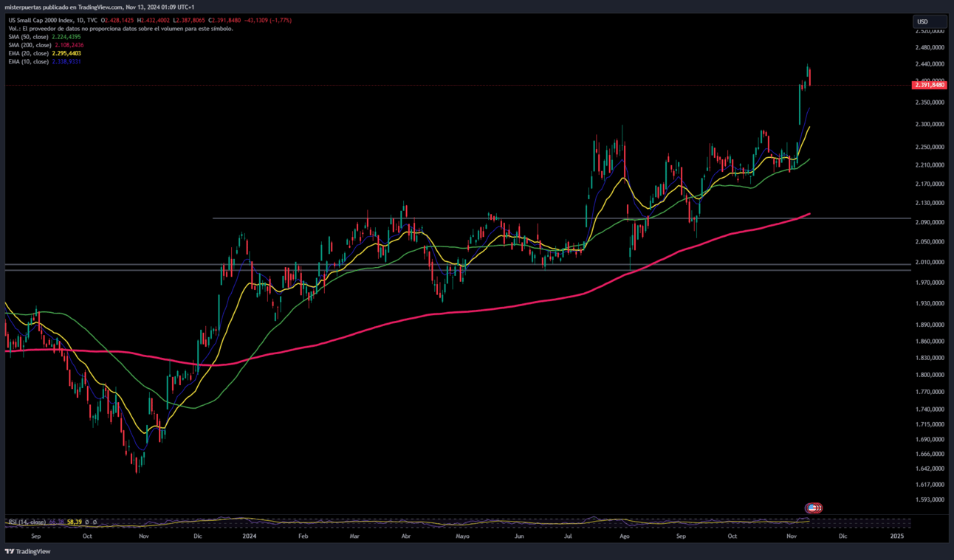
Task: Click the current price tag 2.391,8480
Action: [930, 85]
